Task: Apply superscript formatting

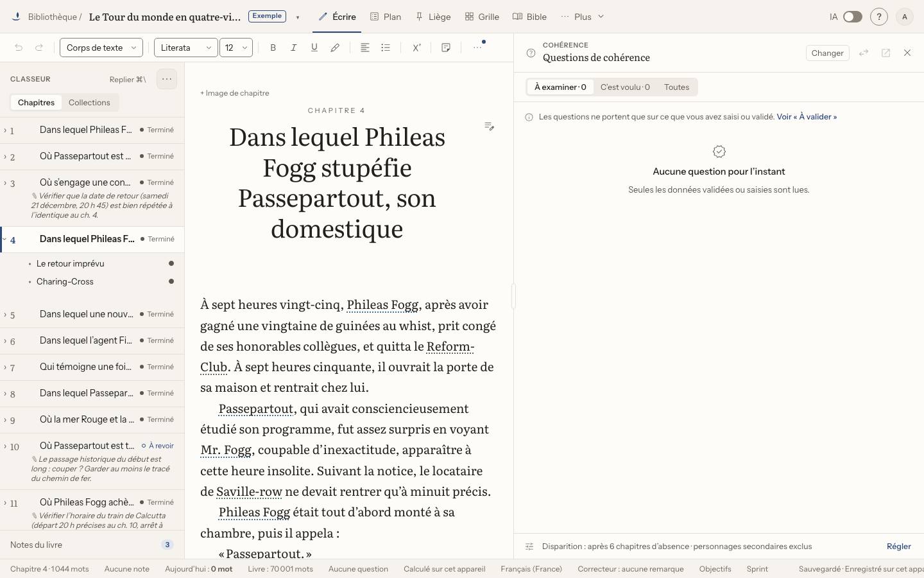Action: click(x=416, y=48)
